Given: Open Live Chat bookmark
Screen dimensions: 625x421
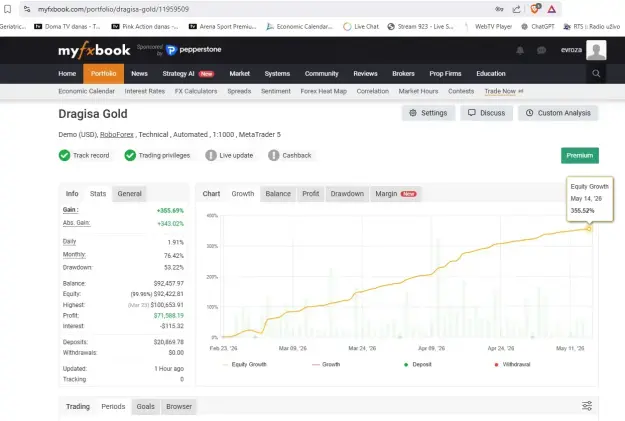Looking at the screenshot, I should pos(361,26).
